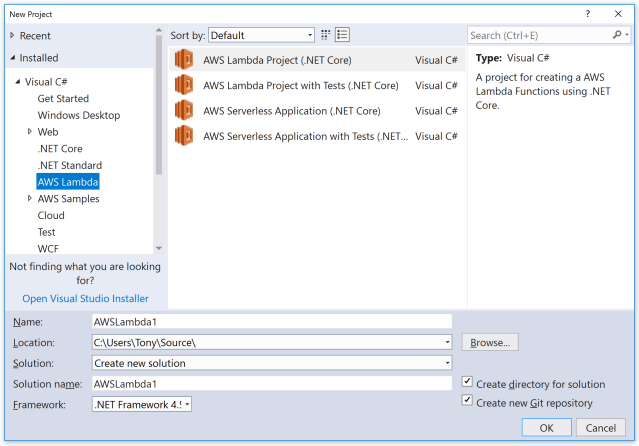Expand the AWS Samples tree node
This screenshot has width=639, height=446.
29,198
